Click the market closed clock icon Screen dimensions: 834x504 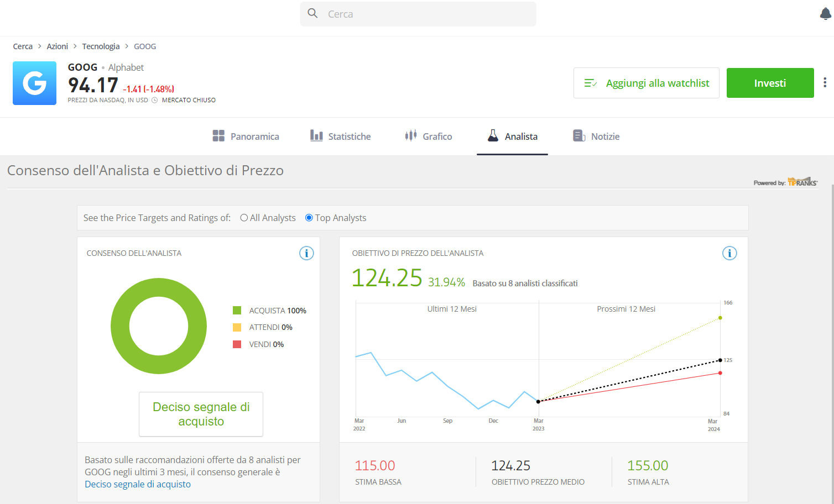tap(155, 100)
